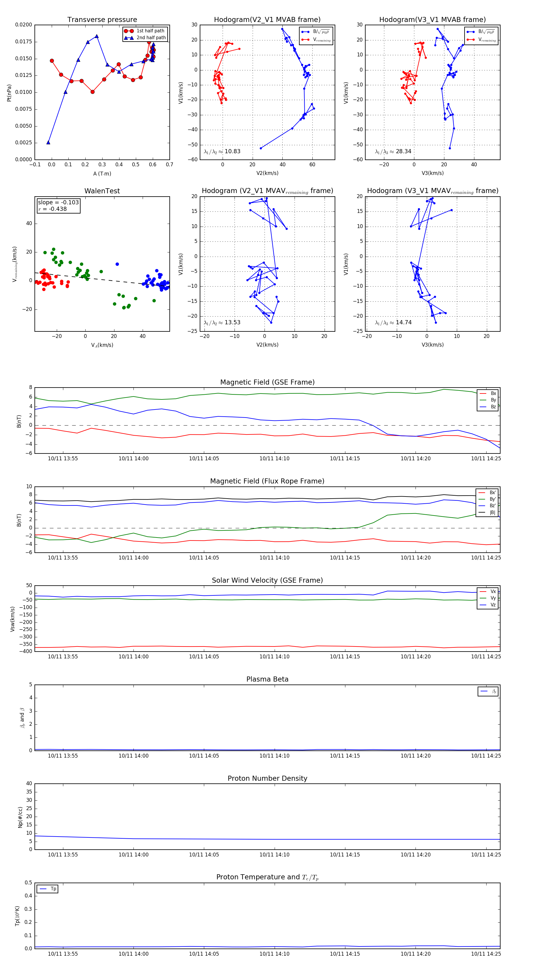
Task: Click the 'Magnetic Field (GSE Frame)' title
Action: click(x=267, y=382)
